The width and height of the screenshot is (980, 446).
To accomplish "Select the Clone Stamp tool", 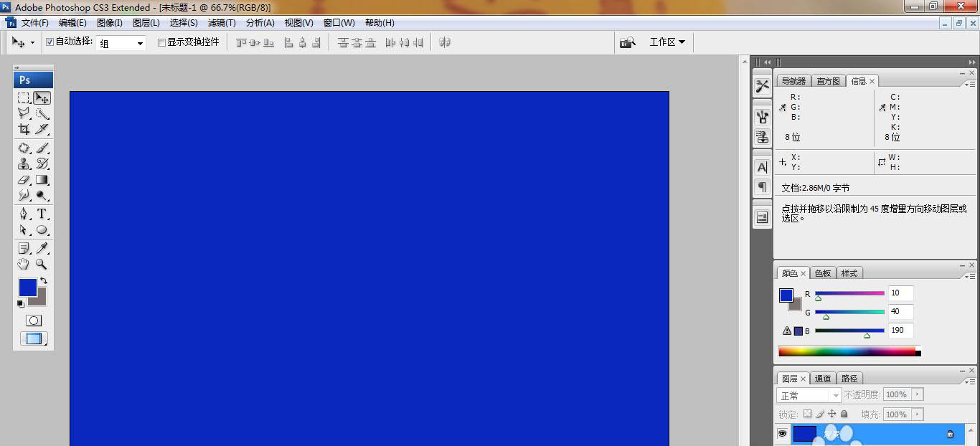I will pos(24,164).
